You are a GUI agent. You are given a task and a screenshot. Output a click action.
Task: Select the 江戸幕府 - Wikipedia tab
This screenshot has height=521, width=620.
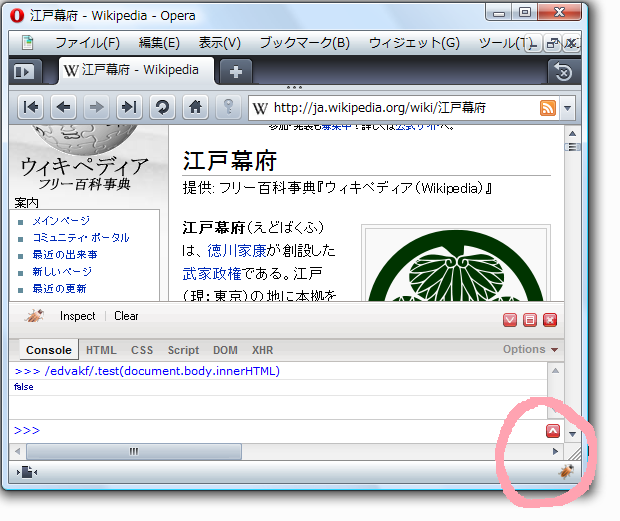point(136,70)
